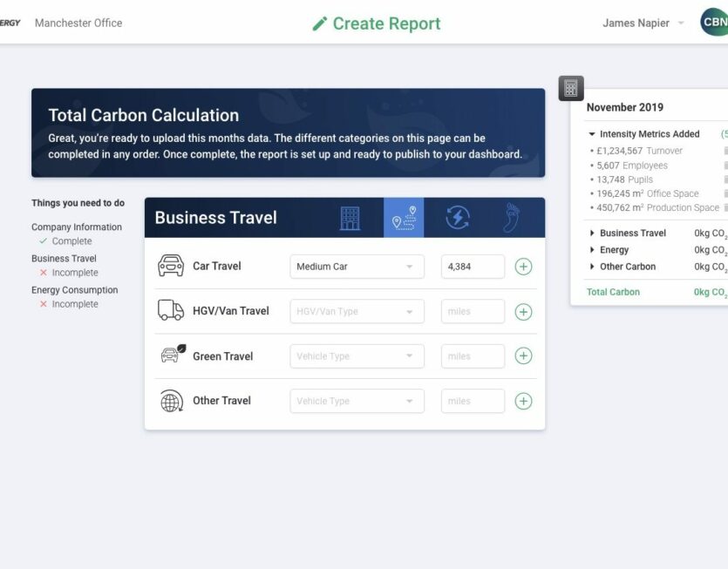Click the calculator icon beside summary panel
Viewport: 728px width, 569px height.
coord(571,88)
